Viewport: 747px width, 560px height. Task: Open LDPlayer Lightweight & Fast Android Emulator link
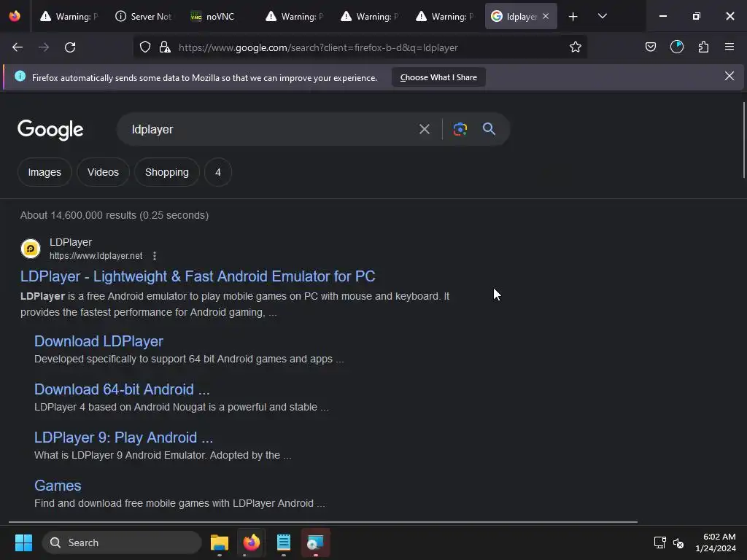[x=198, y=276]
